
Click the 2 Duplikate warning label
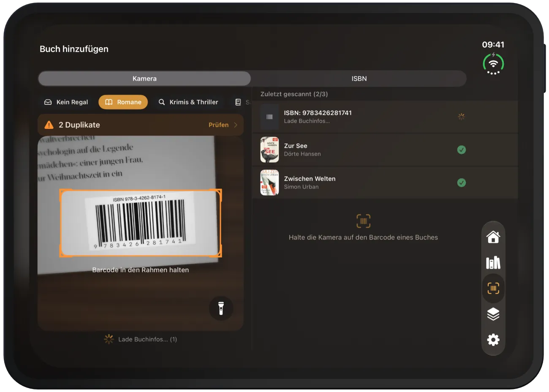tap(79, 125)
